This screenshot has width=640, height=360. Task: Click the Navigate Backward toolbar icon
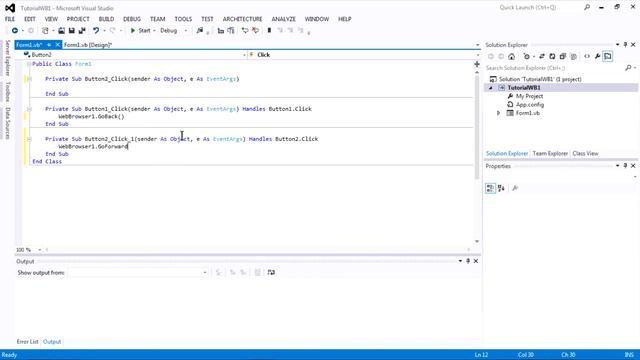coord(15,31)
